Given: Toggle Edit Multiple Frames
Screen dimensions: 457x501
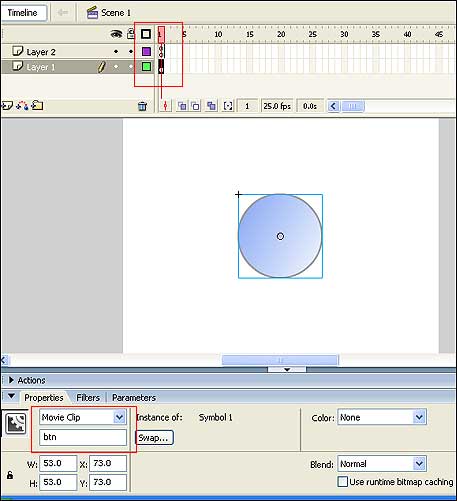Looking at the screenshot, I should coord(211,106).
